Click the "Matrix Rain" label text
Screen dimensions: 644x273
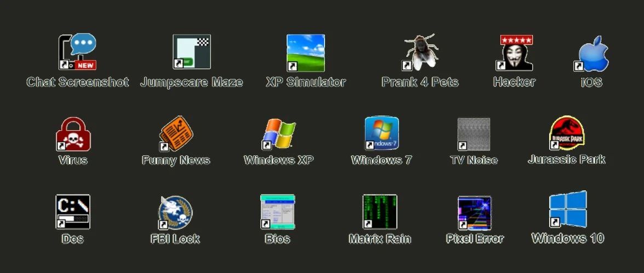point(380,239)
